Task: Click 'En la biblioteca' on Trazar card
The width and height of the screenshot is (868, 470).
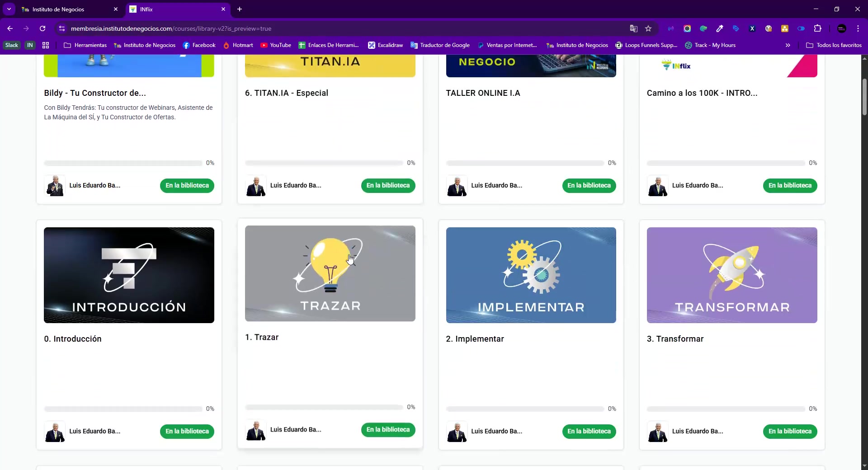Action: (x=388, y=429)
